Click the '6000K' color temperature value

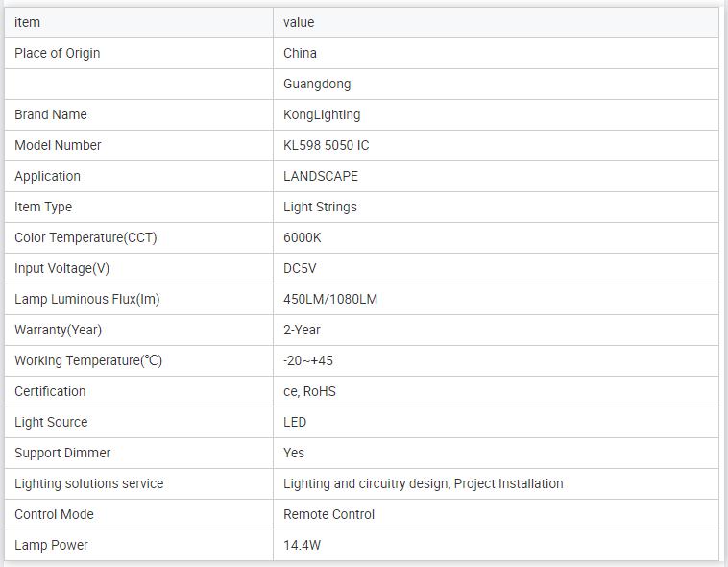(303, 237)
